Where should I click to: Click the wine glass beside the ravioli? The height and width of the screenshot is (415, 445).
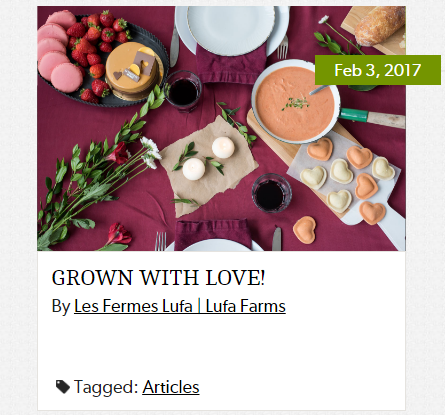coord(272,193)
